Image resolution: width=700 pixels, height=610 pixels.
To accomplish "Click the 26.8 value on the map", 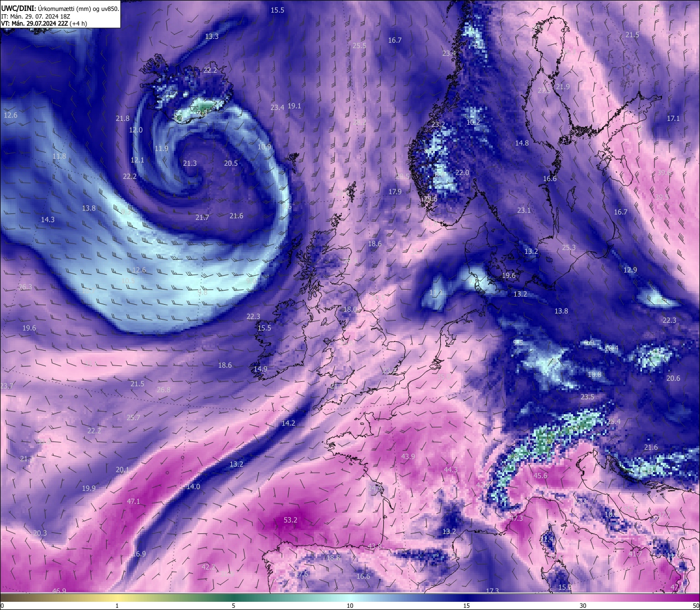I will click(x=164, y=390).
